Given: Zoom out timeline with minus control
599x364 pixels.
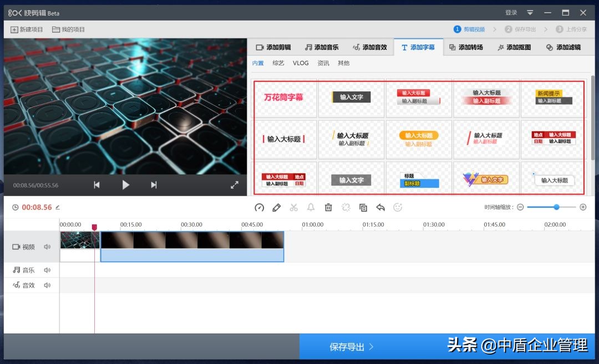Looking at the screenshot, I should click(x=520, y=207).
